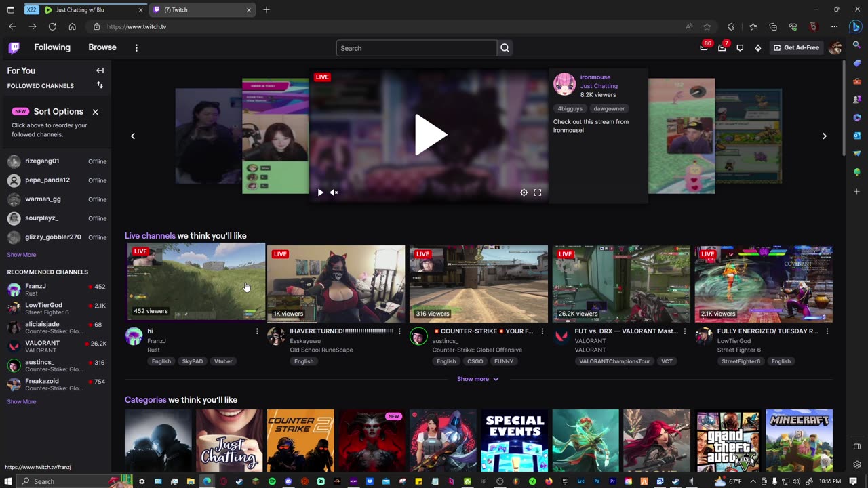Open the FUT vs. DRX VALORANT thumbnail
Viewport: 868px width, 488px height.
[x=621, y=283]
